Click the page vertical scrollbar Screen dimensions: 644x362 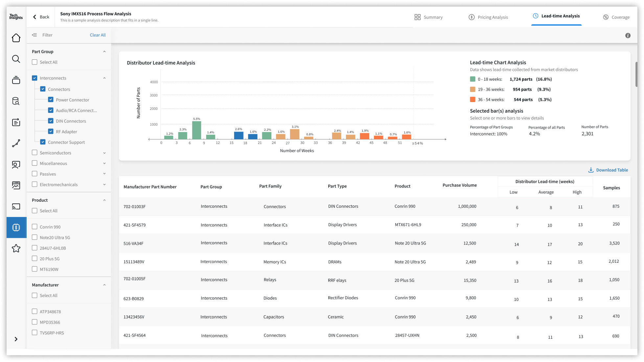pos(636,75)
